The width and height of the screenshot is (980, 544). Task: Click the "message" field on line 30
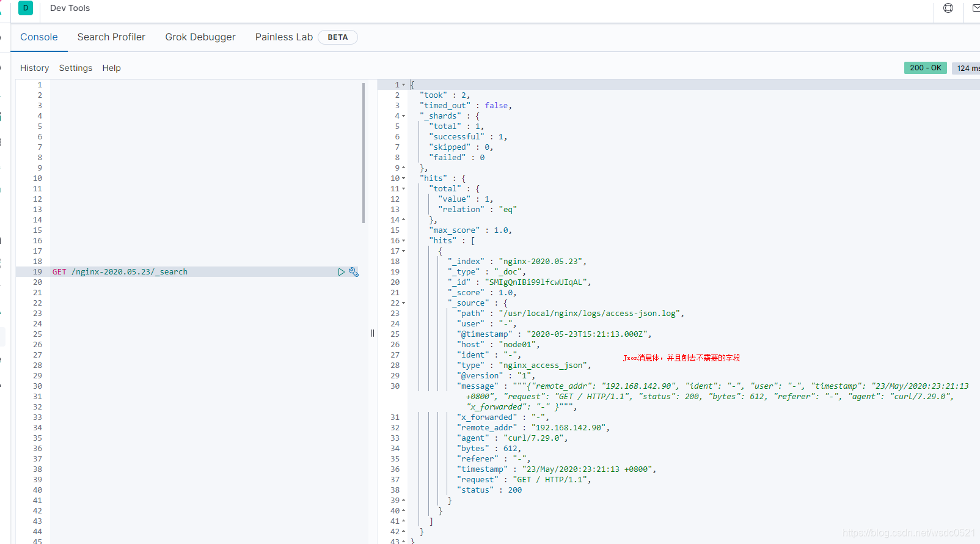click(x=477, y=386)
